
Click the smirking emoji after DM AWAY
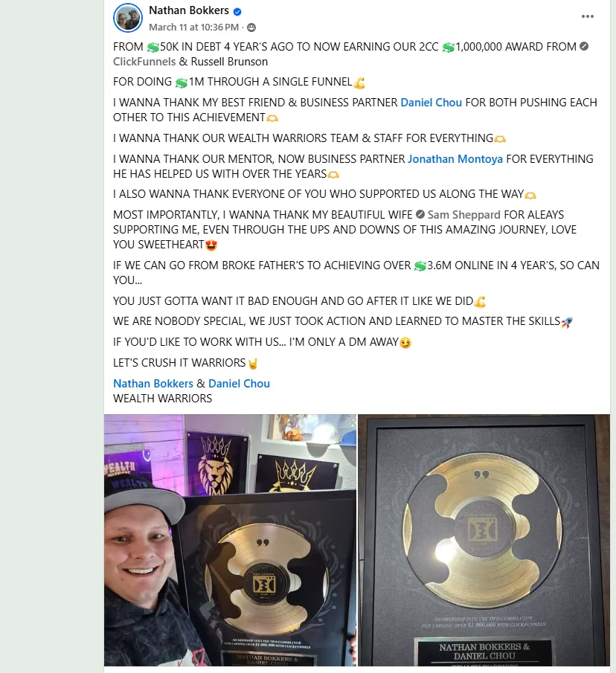405,343
